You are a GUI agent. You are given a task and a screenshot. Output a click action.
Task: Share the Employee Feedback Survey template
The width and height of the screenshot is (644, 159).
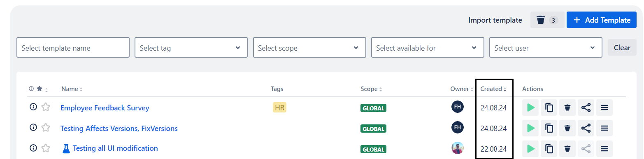pos(586,108)
